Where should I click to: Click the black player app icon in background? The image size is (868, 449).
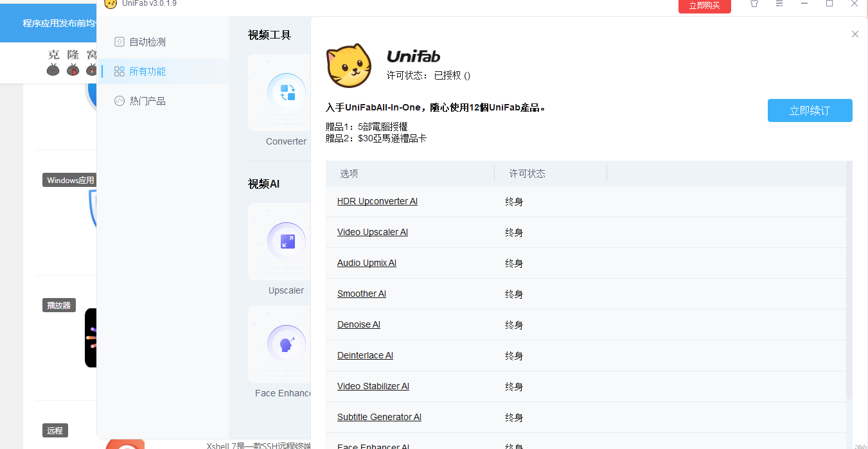click(91, 338)
